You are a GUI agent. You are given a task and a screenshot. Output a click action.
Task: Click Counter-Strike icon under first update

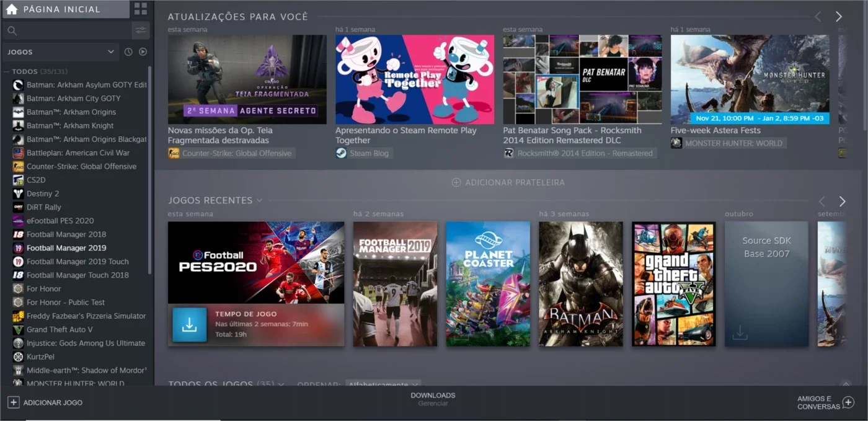[x=174, y=153]
